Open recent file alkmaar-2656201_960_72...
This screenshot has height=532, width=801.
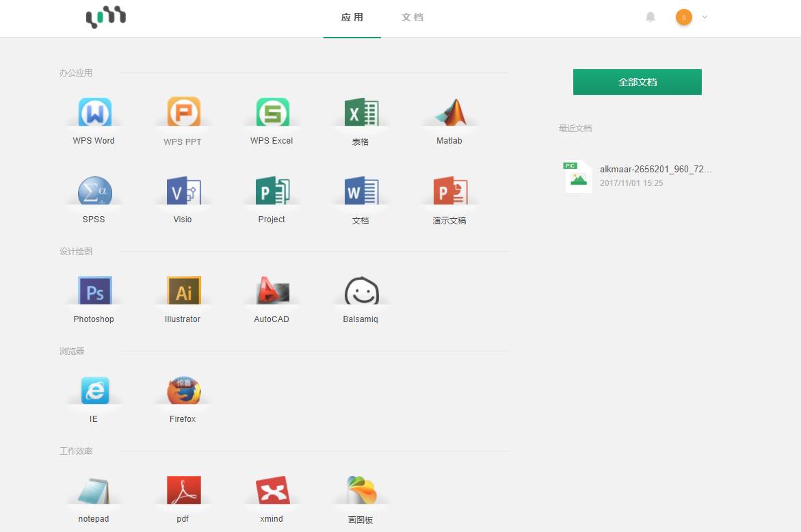pyautogui.click(x=655, y=169)
